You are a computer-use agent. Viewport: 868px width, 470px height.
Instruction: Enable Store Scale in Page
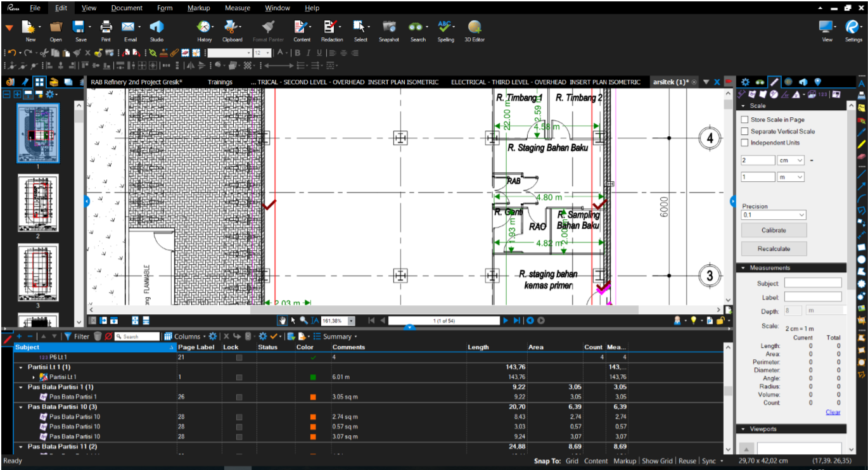click(x=745, y=120)
